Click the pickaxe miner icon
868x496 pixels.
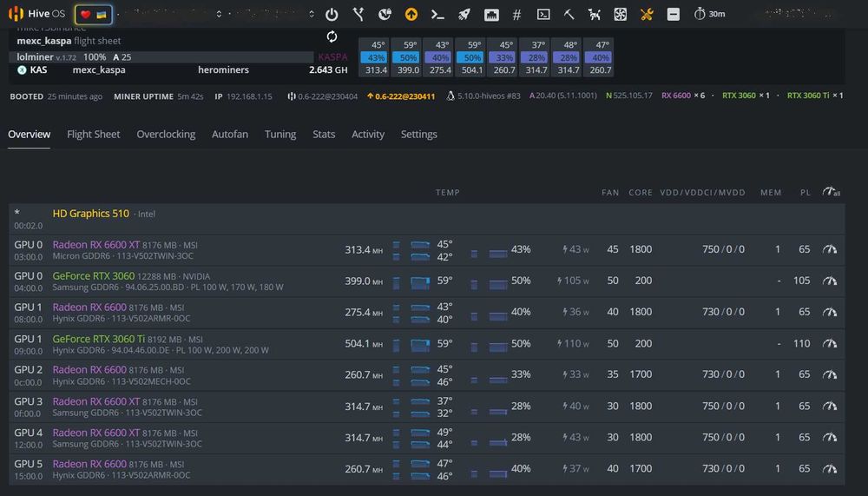click(x=569, y=15)
